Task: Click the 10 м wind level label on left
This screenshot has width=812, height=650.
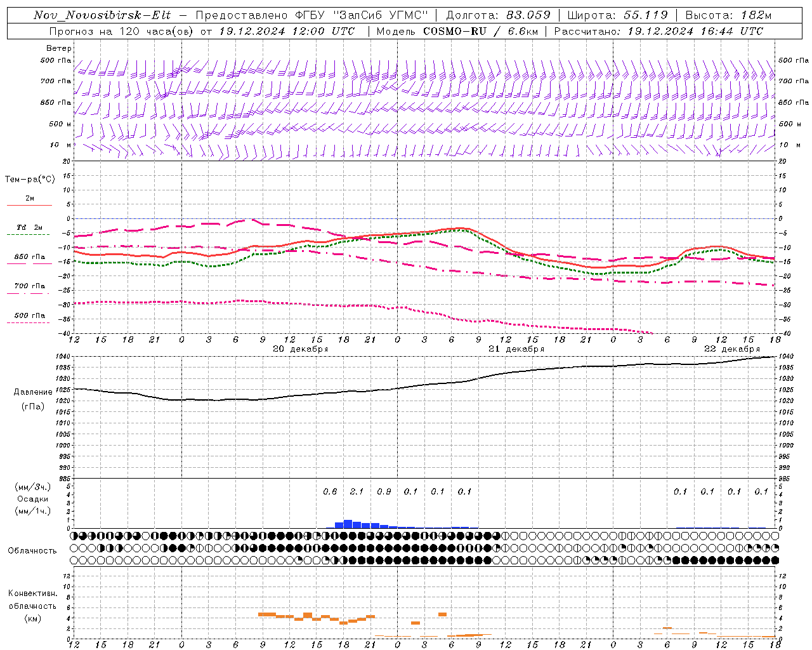Action: pyautogui.click(x=61, y=145)
